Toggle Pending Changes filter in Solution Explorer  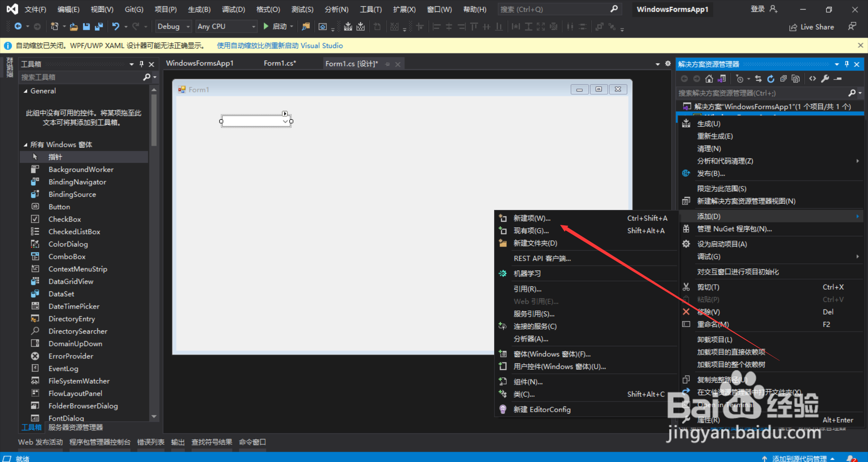[740, 79]
